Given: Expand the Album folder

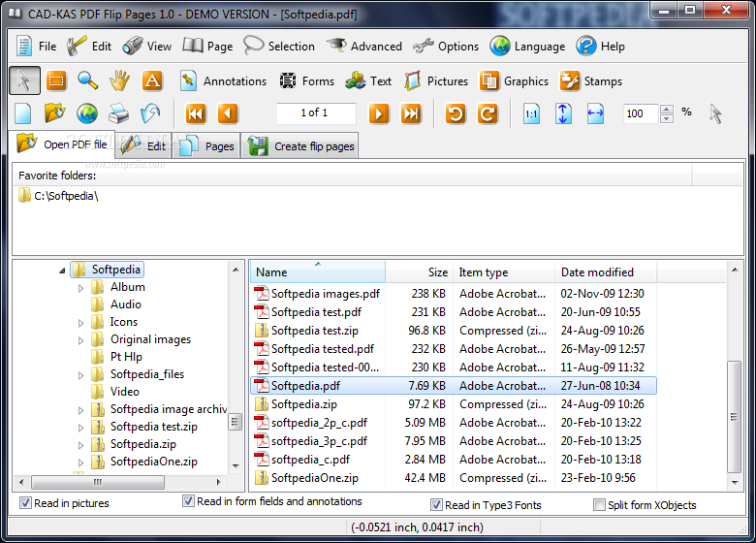Looking at the screenshot, I should (x=80, y=288).
